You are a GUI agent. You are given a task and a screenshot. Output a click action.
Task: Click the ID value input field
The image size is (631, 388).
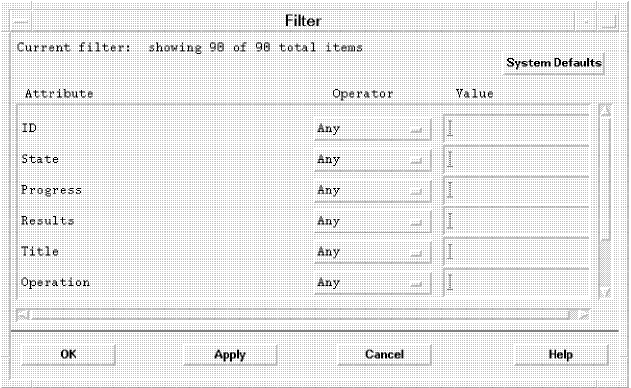(516, 129)
